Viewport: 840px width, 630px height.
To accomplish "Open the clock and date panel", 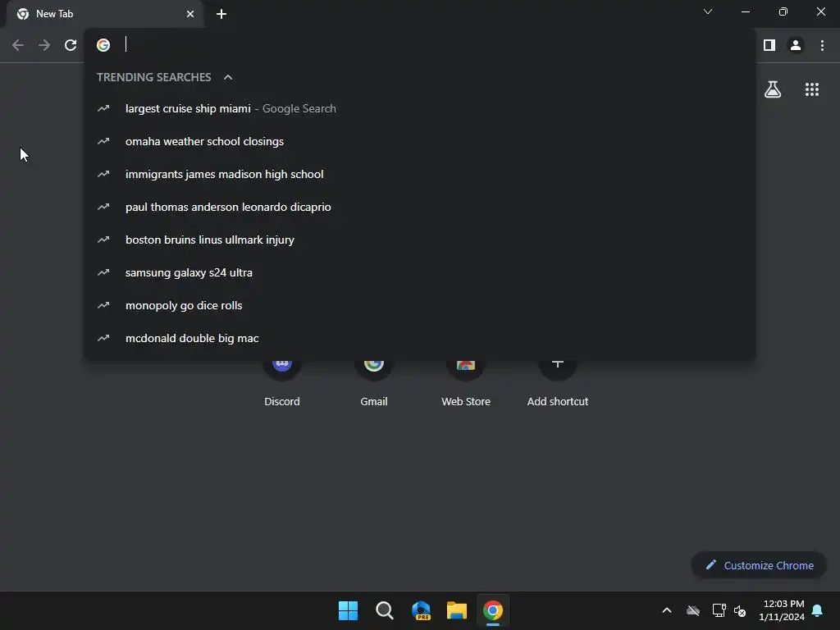I will pyautogui.click(x=782, y=610).
